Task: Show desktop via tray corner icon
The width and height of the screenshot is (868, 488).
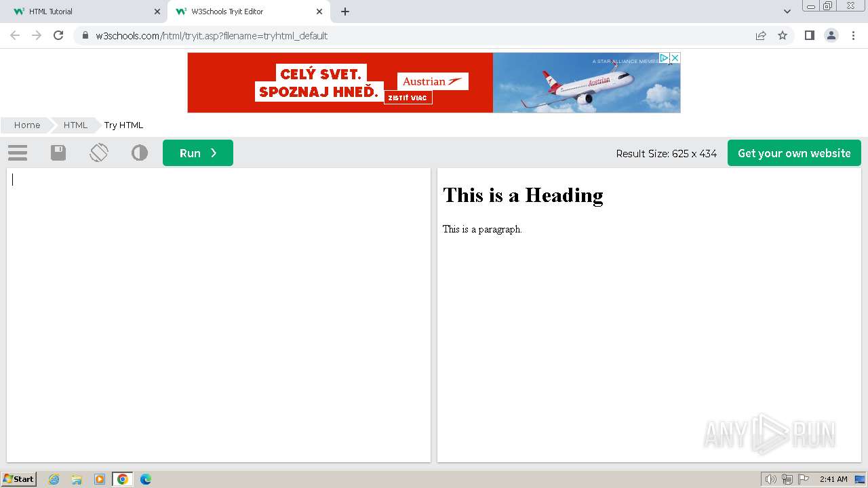Action: click(x=860, y=479)
